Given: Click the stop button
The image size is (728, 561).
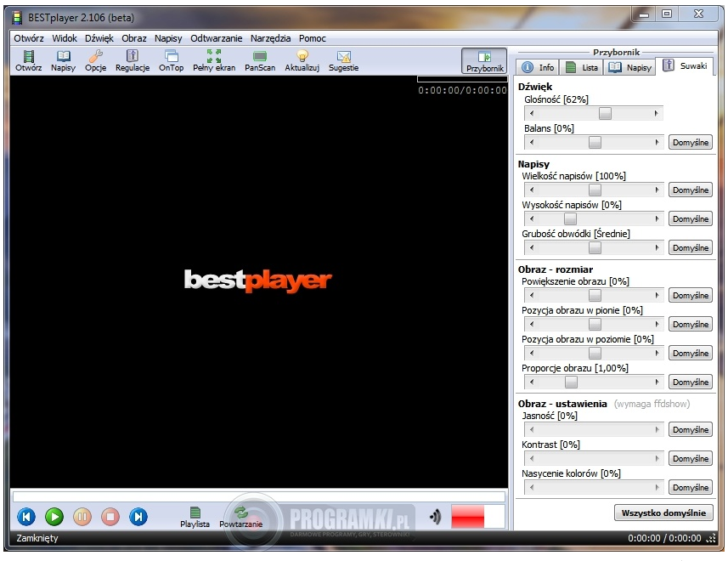Looking at the screenshot, I should click(110, 517).
